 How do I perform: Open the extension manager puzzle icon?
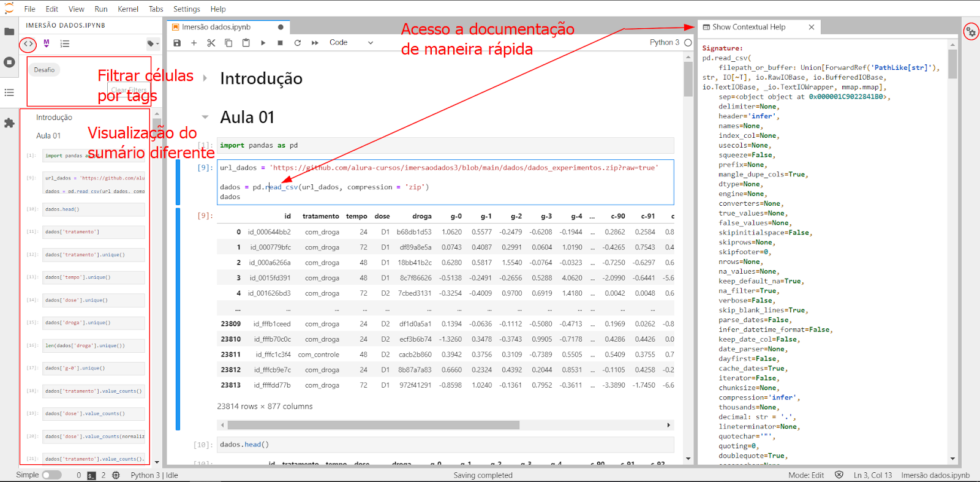9,123
